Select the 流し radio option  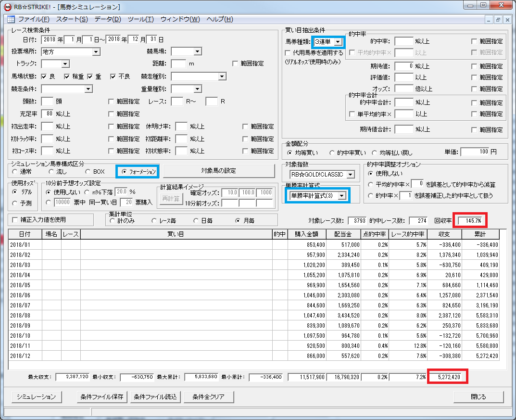point(51,171)
